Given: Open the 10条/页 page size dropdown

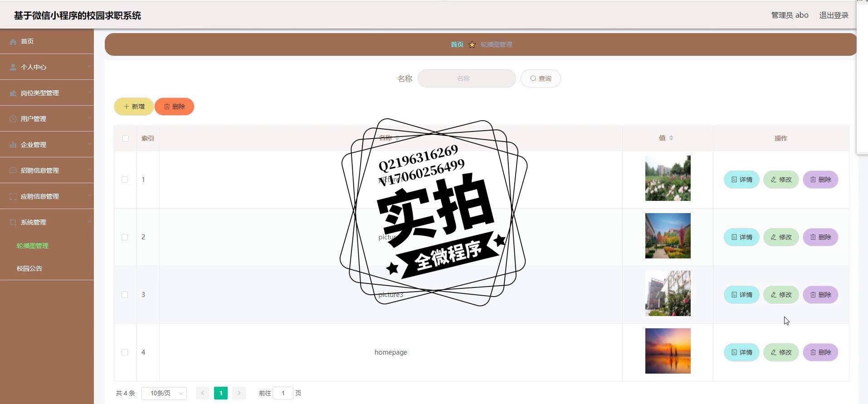Looking at the screenshot, I should pos(164,393).
